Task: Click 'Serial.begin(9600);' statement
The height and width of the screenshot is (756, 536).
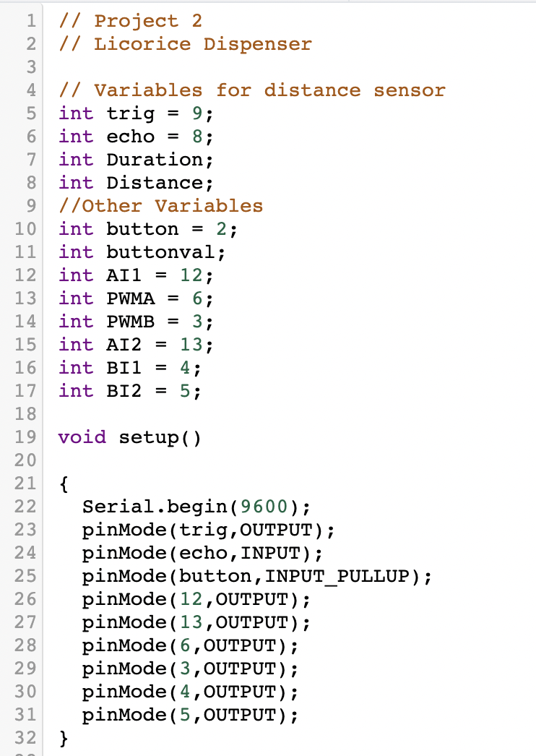Action: [196, 507]
